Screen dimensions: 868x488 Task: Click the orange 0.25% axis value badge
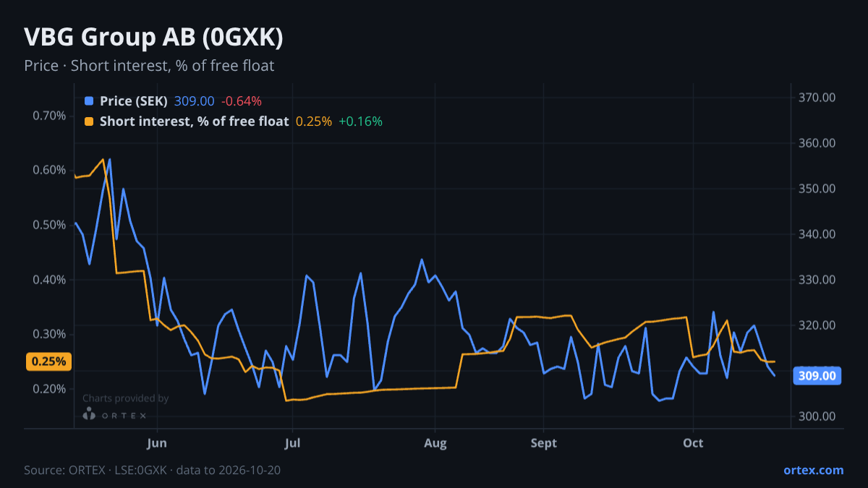click(x=49, y=361)
